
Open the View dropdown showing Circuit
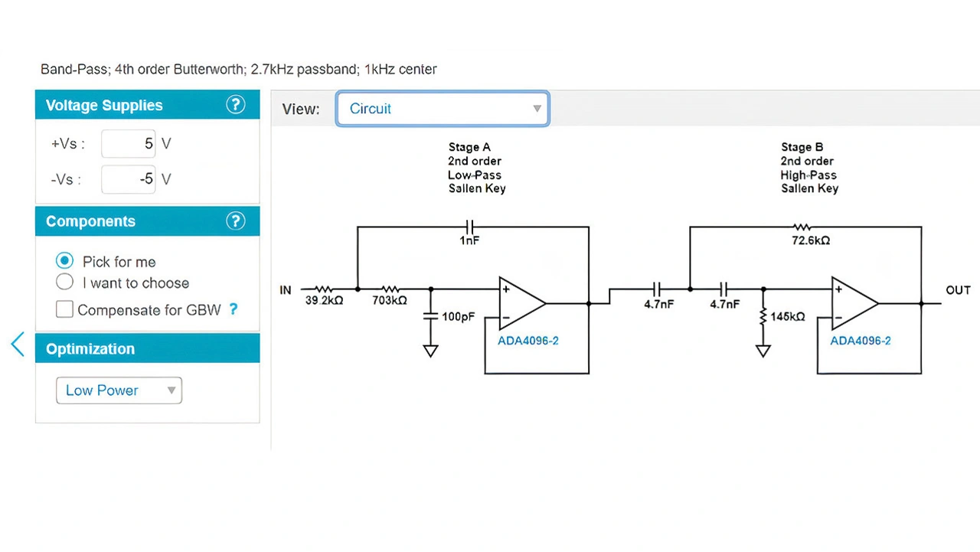pos(443,109)
